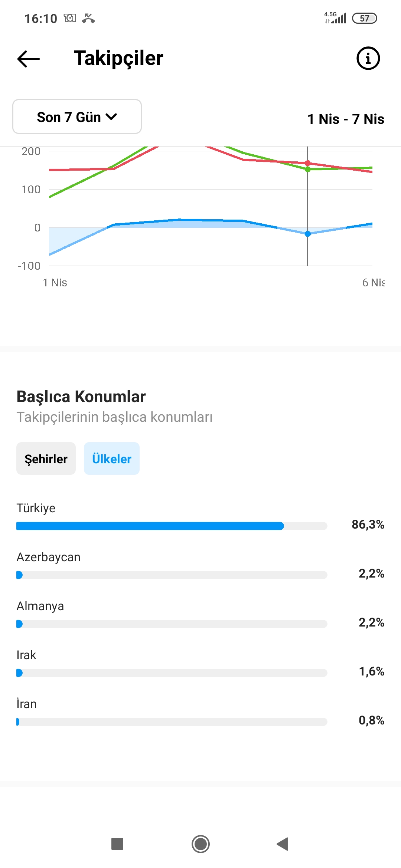Image resolution: width=401 pixels, height=868 pixels.
Task: Select the İran country row
Action: [x=200, y=713]
